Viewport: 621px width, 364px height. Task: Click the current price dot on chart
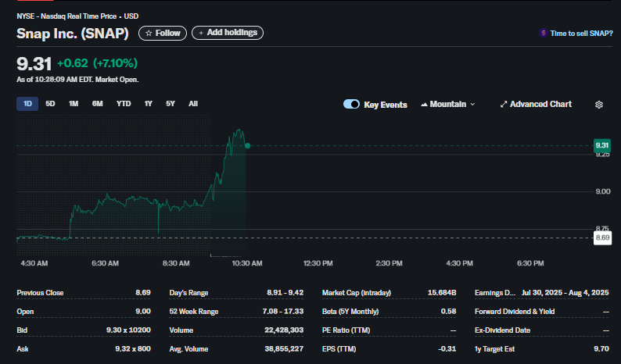click(247, 145)
